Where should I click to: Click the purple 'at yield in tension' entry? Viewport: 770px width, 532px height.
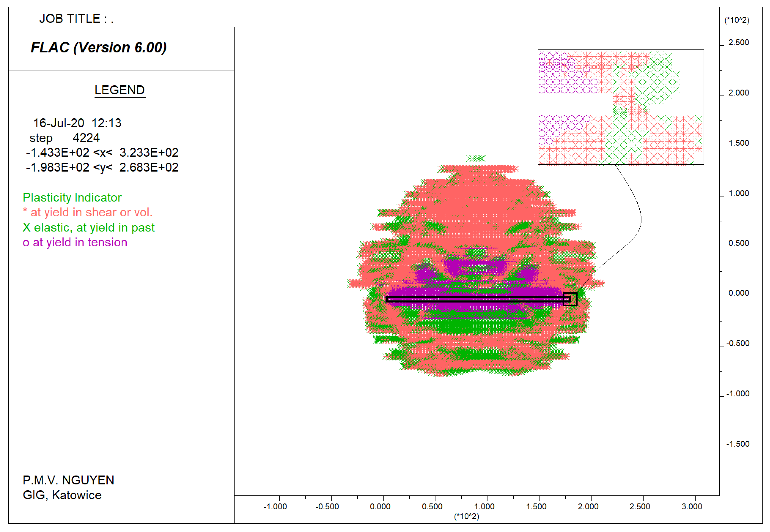click(x=75, y=243)
